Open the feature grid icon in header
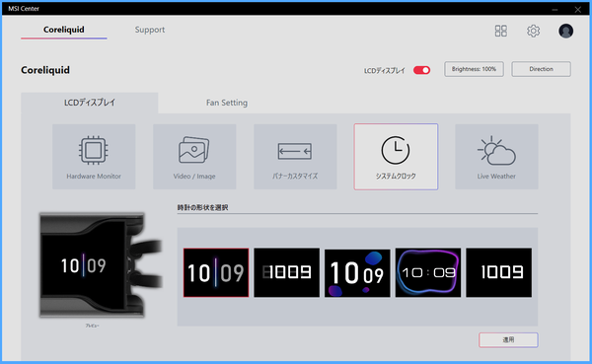This screenshot has width=592, height=364. [x=500, y=31]
